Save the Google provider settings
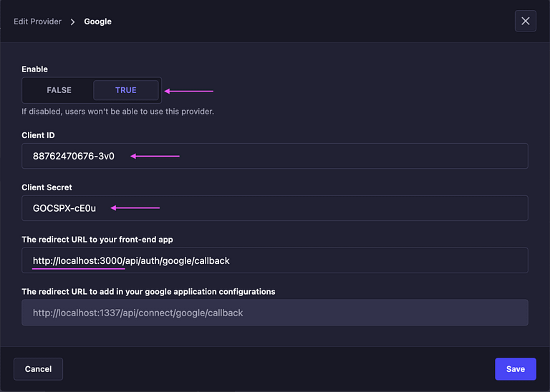Image resolution: width=550 pixels, height=392 pixels. 515,369
